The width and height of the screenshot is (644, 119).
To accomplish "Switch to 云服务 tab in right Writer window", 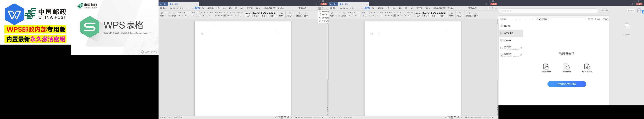I will [428, 8].
